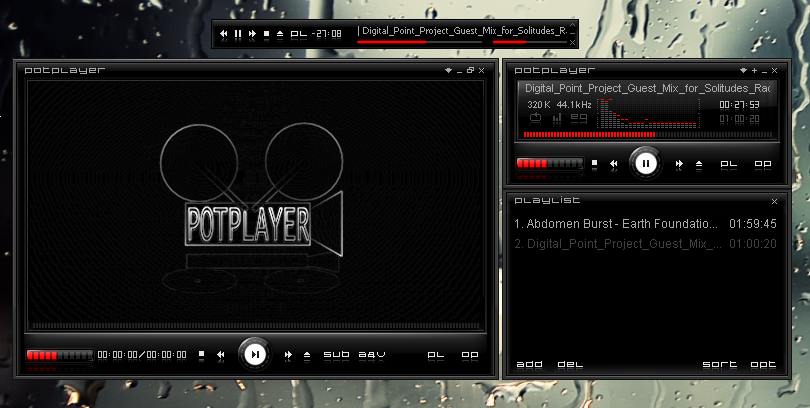The image size is (810, 408).
Task: Open the menu arrow of audio player window
Action: point(743,70)
